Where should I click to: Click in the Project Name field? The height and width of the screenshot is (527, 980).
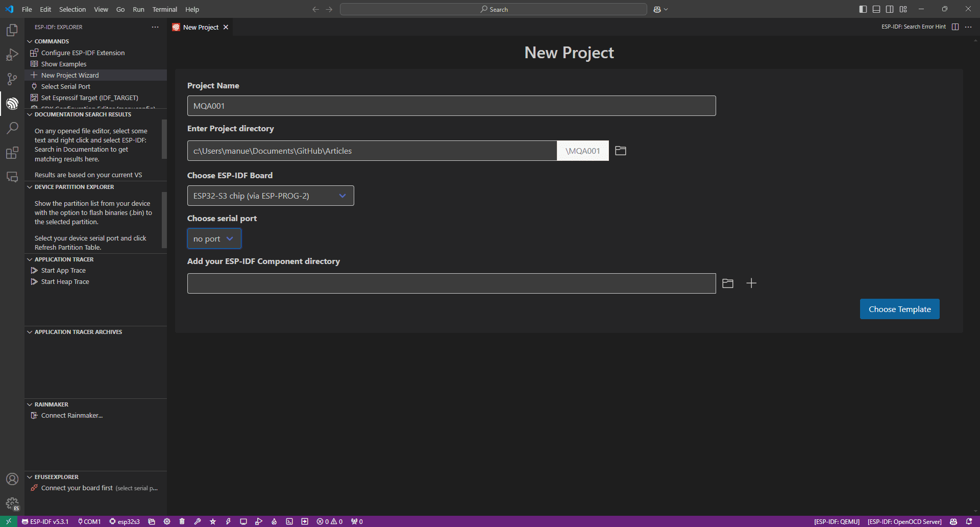click(451, 106)
